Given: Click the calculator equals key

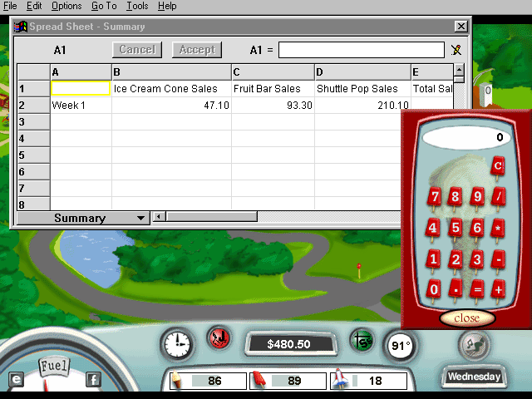Looking at the screenshot, I should [x=477, y=290].
